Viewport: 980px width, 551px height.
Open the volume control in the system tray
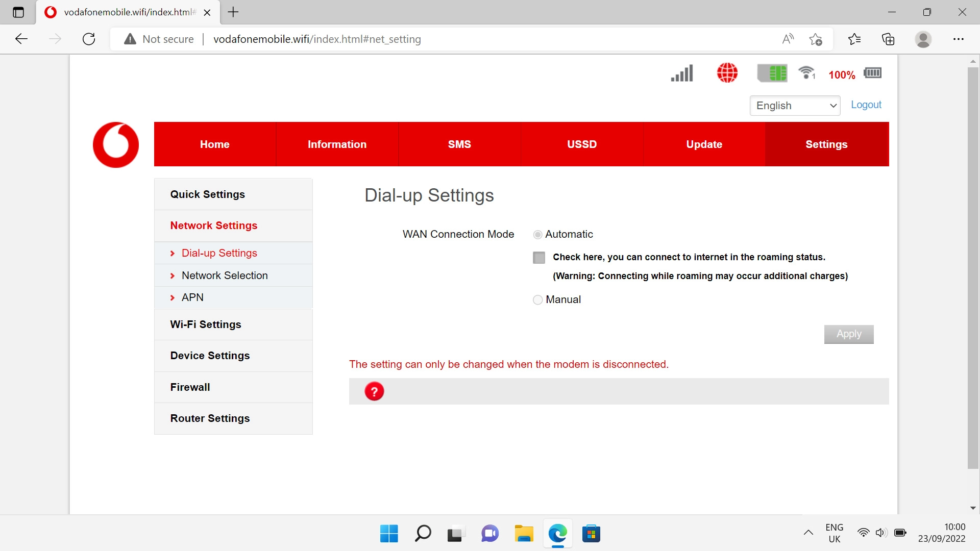pyautogui.click(x=881, y=532)
